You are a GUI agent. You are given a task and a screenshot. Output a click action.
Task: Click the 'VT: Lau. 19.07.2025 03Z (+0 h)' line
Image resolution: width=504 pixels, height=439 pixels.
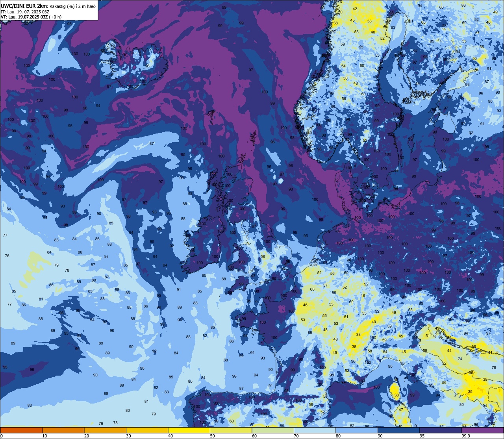31,17
